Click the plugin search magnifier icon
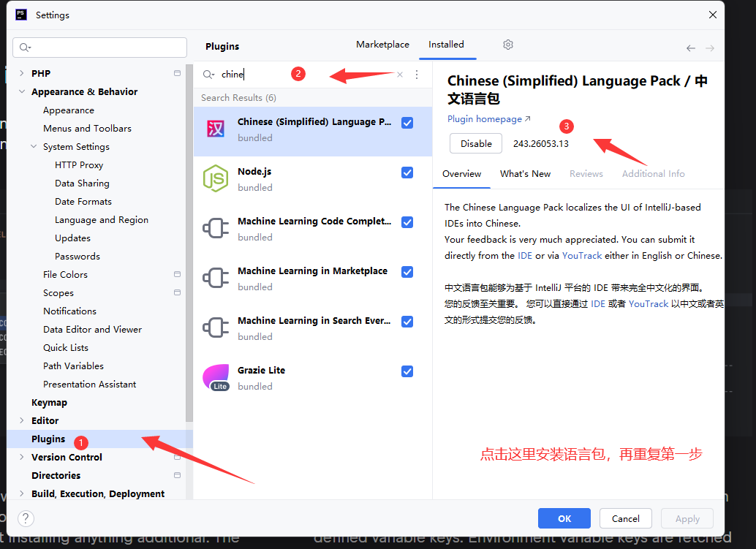The height and width of the screenshot is (549, 756). pyautogui.click(x=208, y=75)
